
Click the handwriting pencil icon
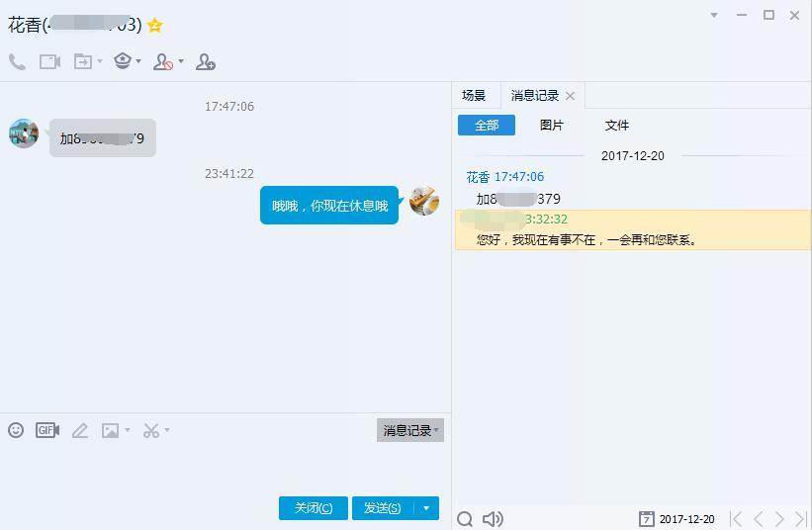point(80,430)
